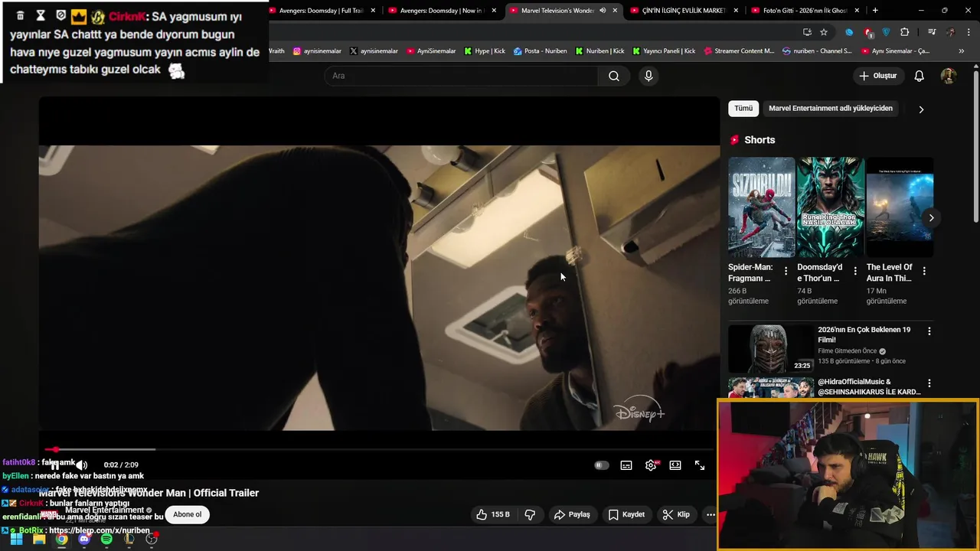Open the Rune King Thor short thumbnail

point(831,207)
